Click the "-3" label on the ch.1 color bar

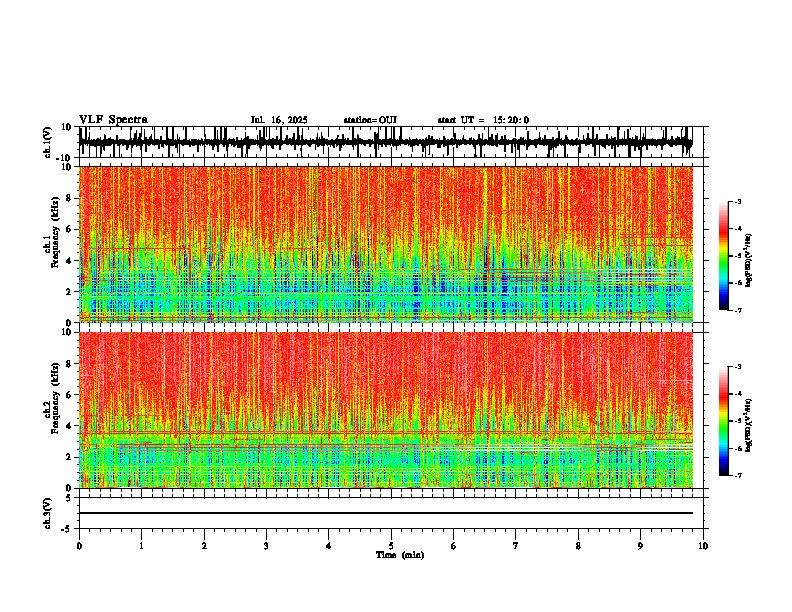pyautogui.click(x=737, y=201)
